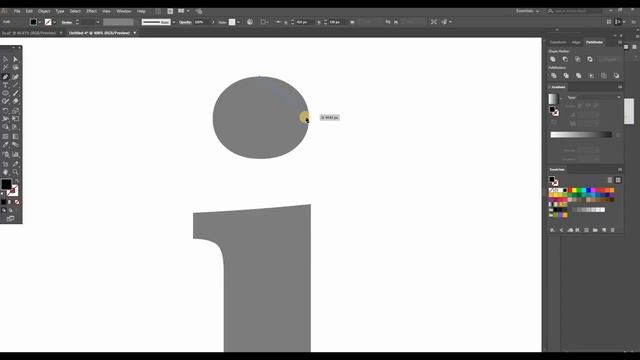Click the Gradient panel gradient preview swatch
This screenshot has width=640, height=360.
click(553, 99)
